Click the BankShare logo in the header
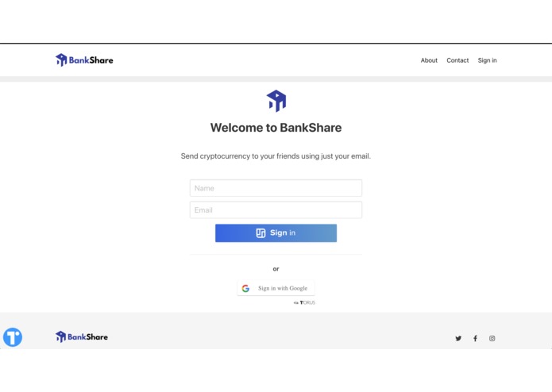This screenshot has height=392, width=552. [84, 60]
